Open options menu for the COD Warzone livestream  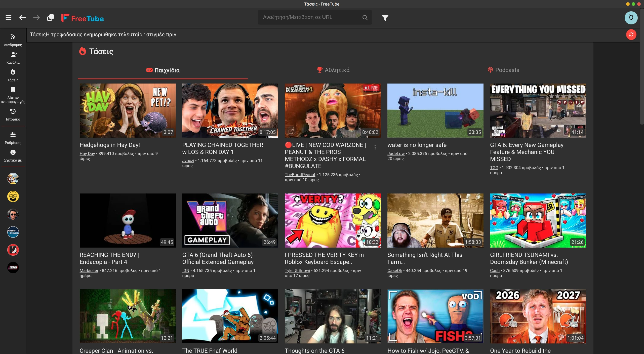375,147
